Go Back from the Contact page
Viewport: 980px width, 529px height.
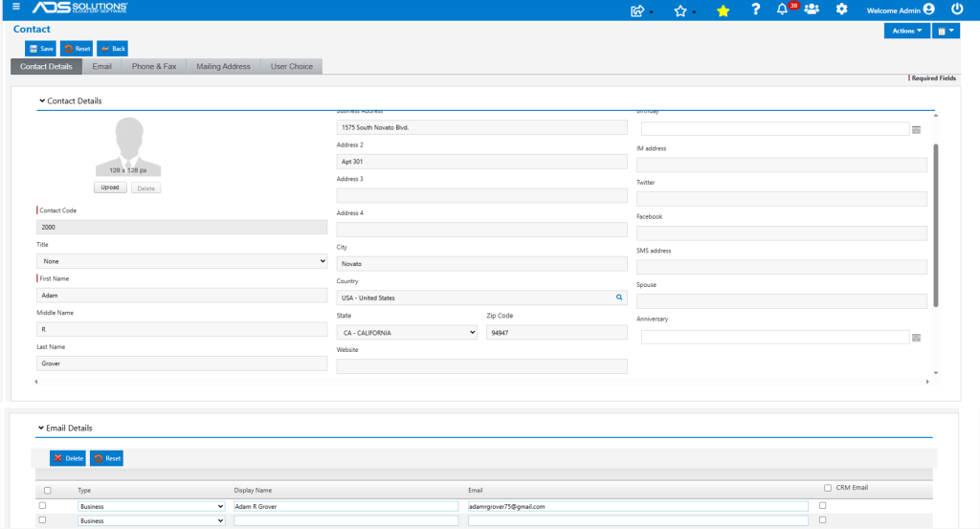113,49
